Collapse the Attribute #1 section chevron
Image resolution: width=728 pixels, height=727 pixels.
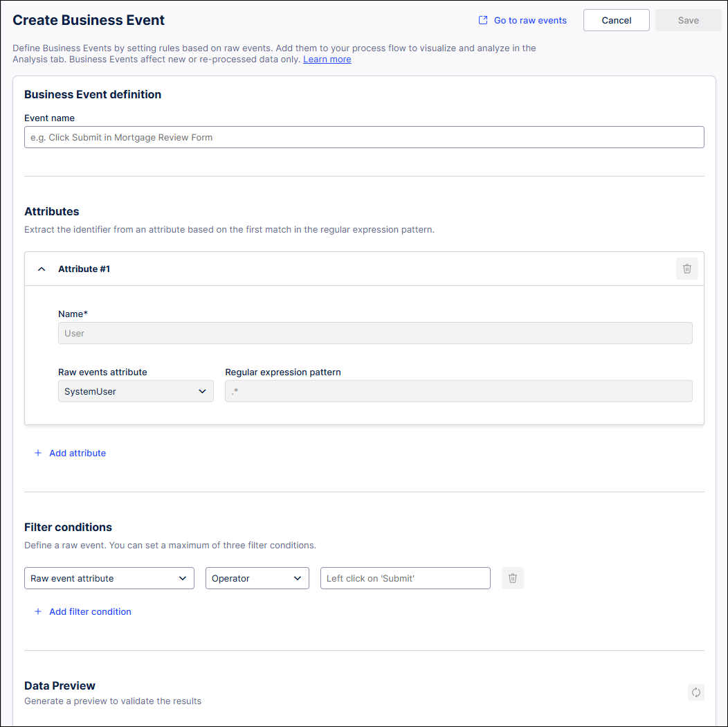[42, 269]
